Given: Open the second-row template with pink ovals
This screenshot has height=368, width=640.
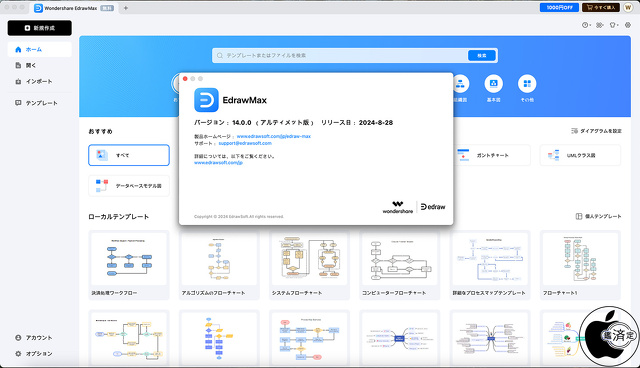Looking at the screenshot, I should coord(309,338).
